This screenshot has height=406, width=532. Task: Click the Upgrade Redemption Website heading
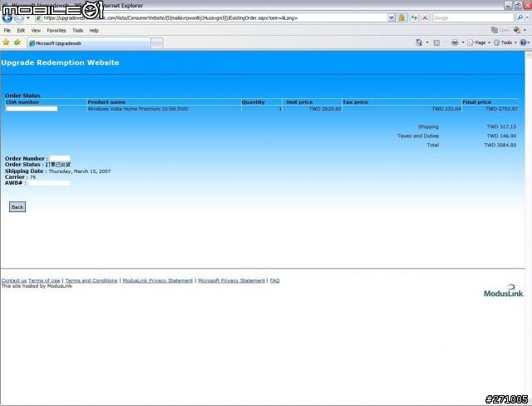point(60,62)
